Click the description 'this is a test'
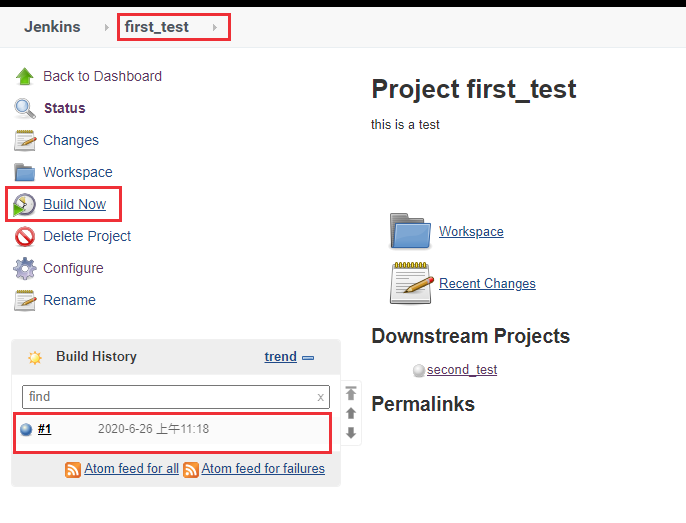Image resolution: width=686 pixels, height=523 pixels. tap(405, 125)
